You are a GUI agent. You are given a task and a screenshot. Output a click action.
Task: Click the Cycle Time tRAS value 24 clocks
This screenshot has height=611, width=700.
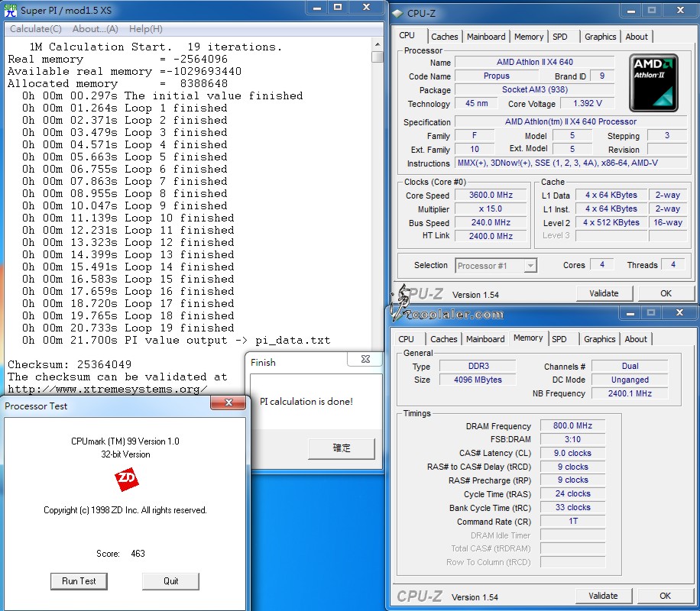click(x=572, y=493)
